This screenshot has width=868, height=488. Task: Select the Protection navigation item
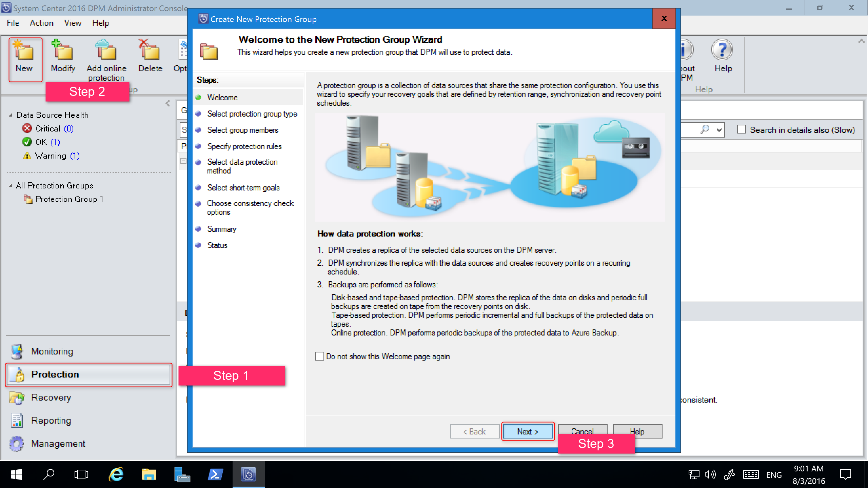click(x=90, y=374)
